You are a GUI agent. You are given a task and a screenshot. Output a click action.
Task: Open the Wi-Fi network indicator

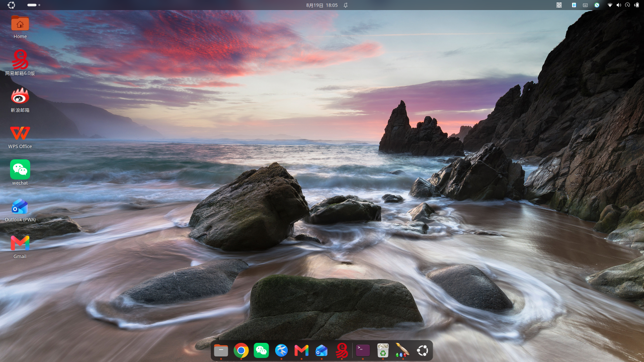tap(610, 5)
